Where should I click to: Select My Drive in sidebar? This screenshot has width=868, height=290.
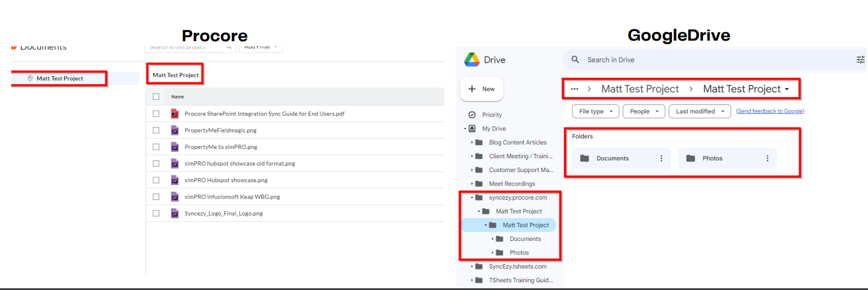pos(493,129)
